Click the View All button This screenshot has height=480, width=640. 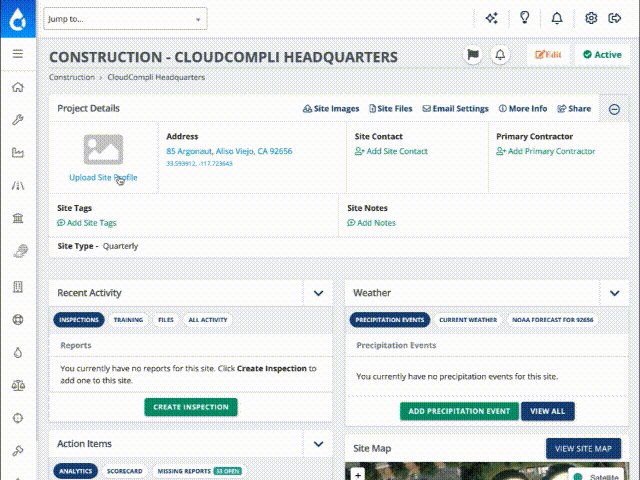click(547, 411)
